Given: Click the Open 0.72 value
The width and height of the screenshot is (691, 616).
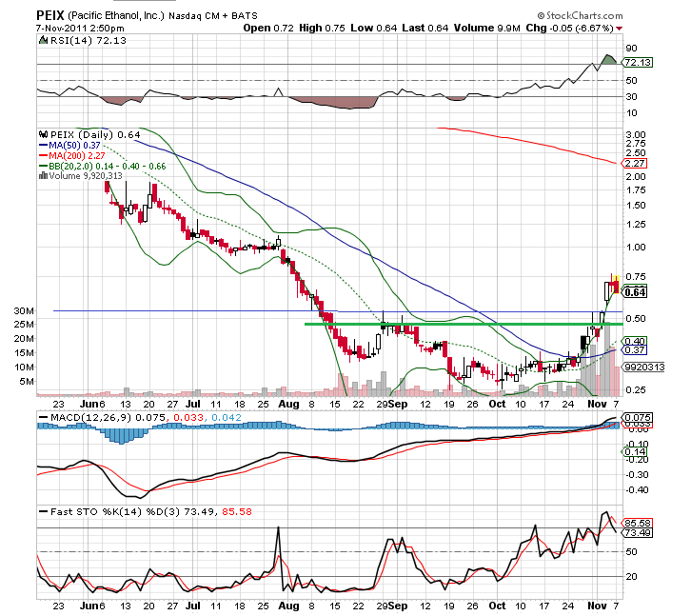Looking at the screenshot, I should [268, 28].
